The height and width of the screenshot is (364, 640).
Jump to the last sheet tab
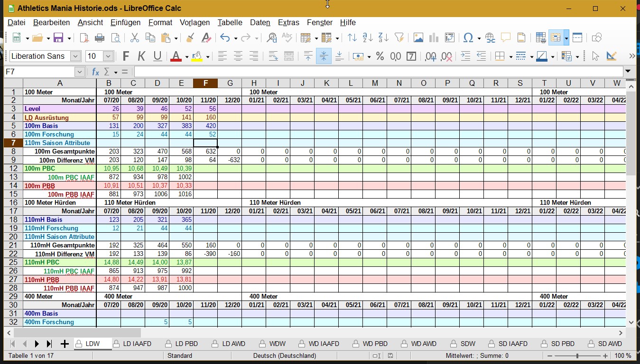(x=49, y=344)
